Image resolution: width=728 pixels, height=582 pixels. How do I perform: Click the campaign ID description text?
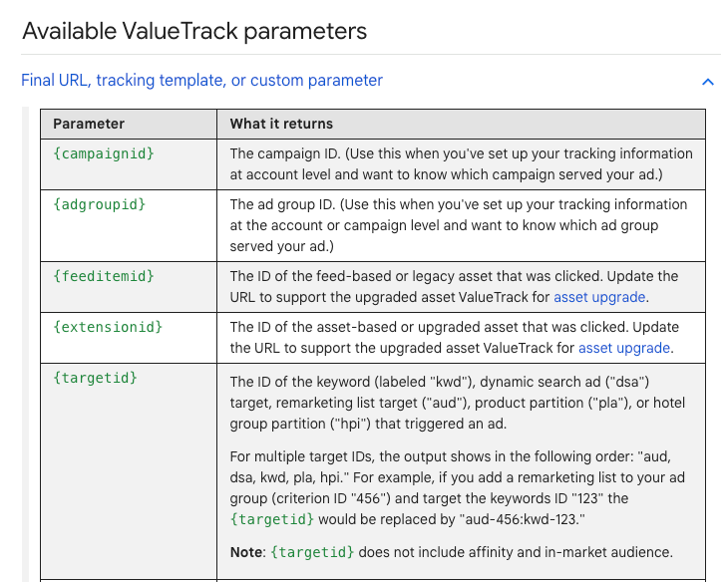click(x=461, y=164)
